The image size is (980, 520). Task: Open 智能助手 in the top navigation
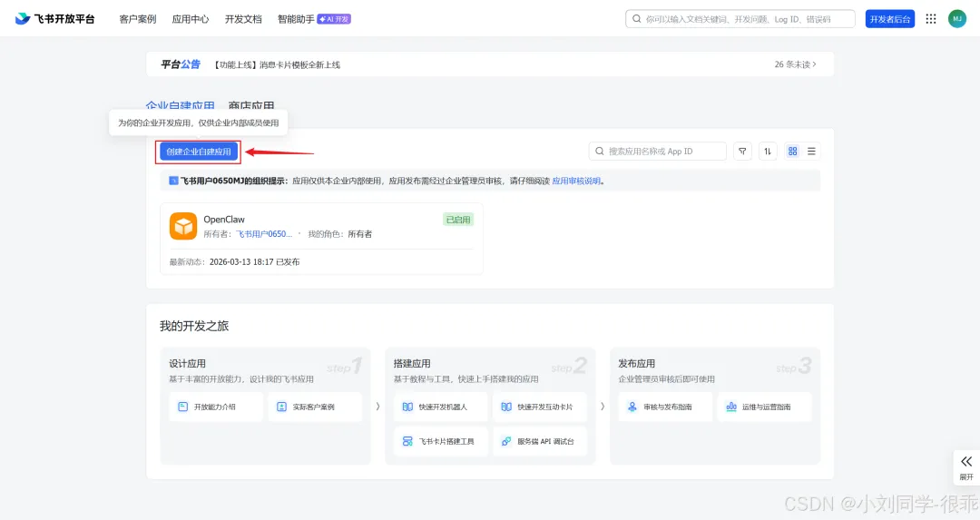coord(296,19)
